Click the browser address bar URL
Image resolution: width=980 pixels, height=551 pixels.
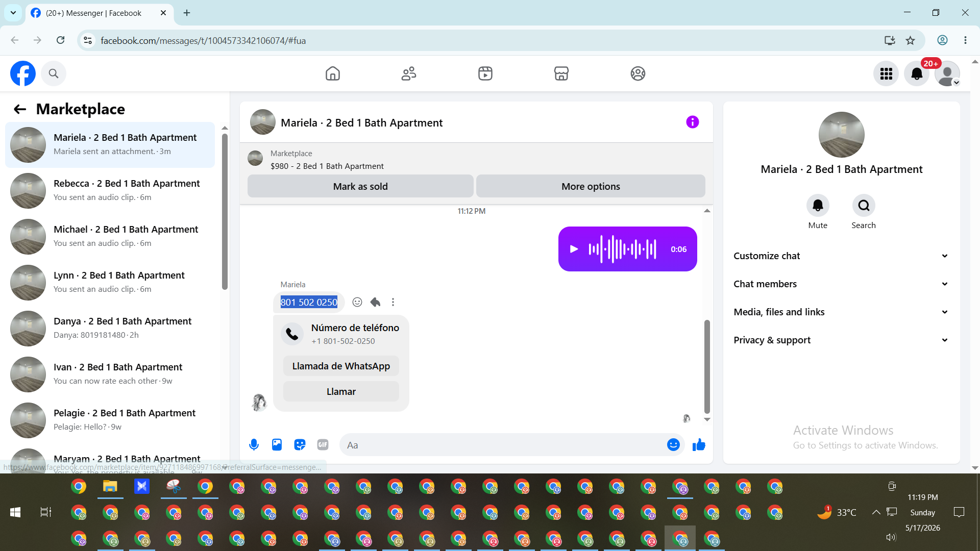(x=203, y=41)
